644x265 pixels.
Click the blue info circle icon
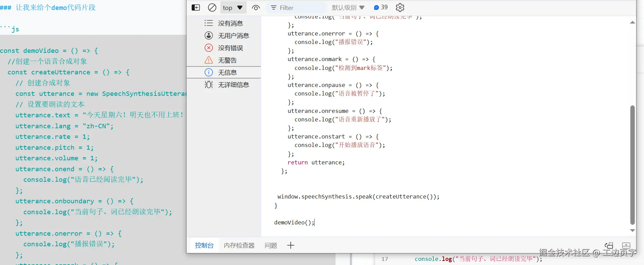[x=209, y=72]
